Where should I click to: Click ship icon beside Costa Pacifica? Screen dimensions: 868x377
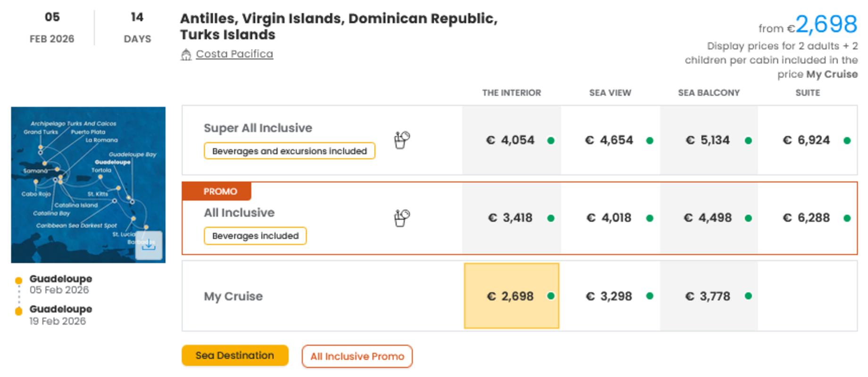(186, 55)
